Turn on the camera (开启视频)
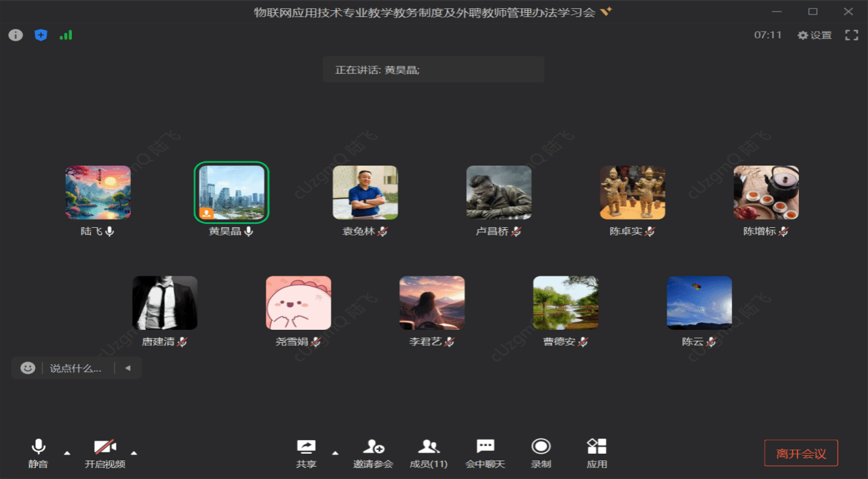Image resolution: width=868 pixels, height=479 pixels. tap(105, 453)
